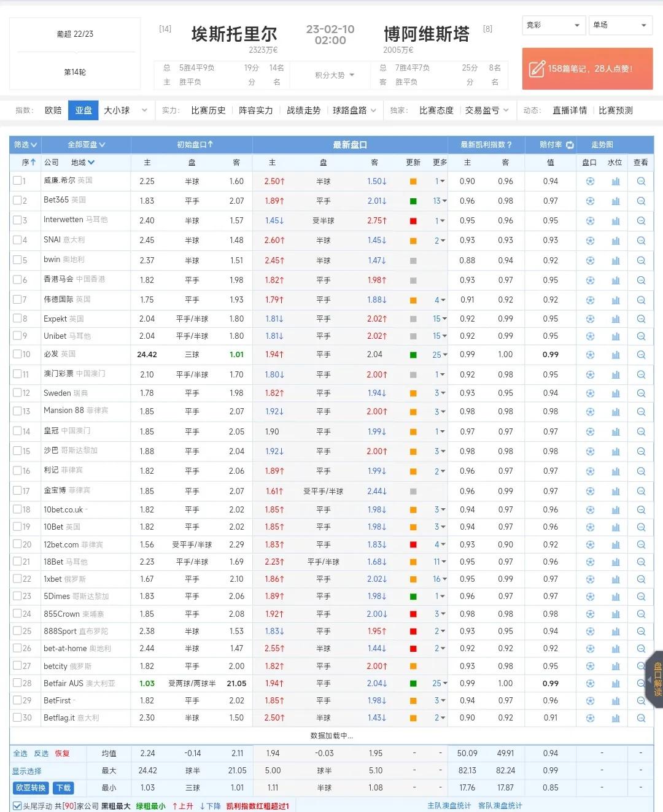Open the 比赛预测 link

[x=615, y=110]
